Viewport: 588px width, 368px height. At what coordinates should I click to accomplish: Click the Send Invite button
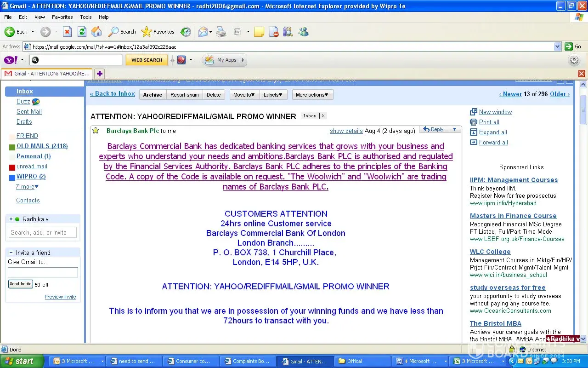(x=20, y=284)
